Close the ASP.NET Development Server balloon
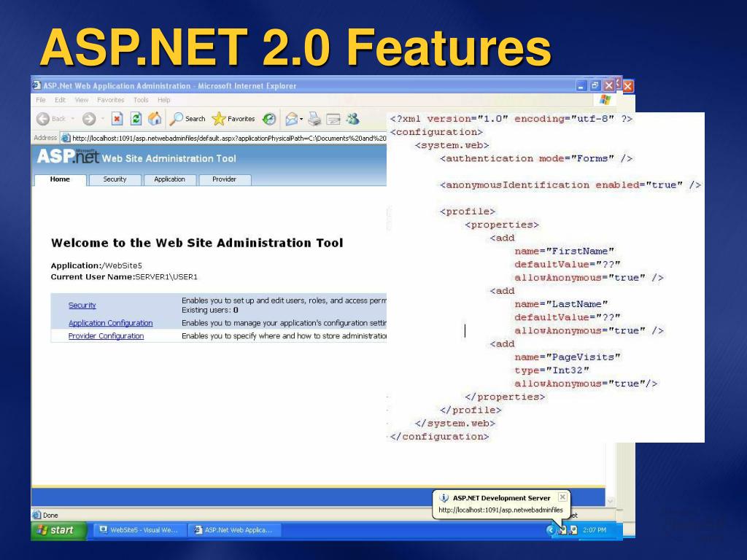Viewport: 747px width, 560px height. click(562, 497)
